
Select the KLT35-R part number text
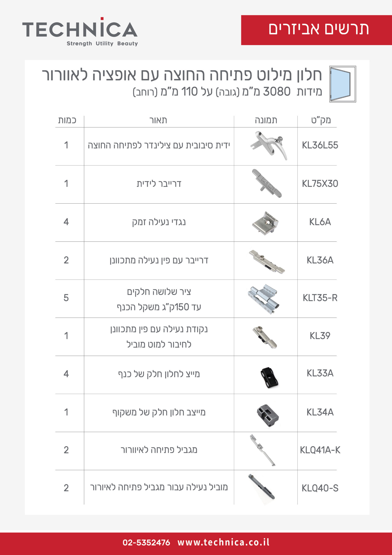[x=320, y=298]
